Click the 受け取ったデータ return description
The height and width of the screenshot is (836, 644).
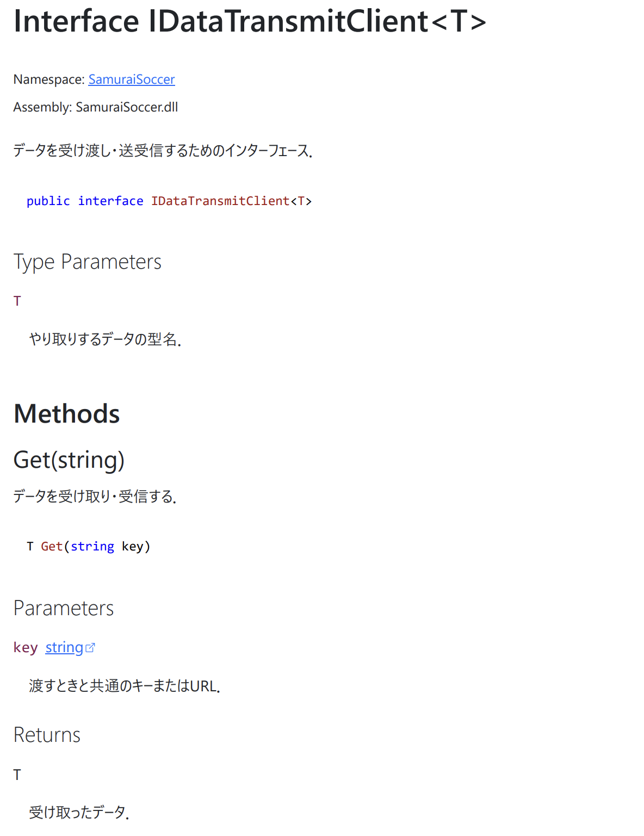click(79, 813)
